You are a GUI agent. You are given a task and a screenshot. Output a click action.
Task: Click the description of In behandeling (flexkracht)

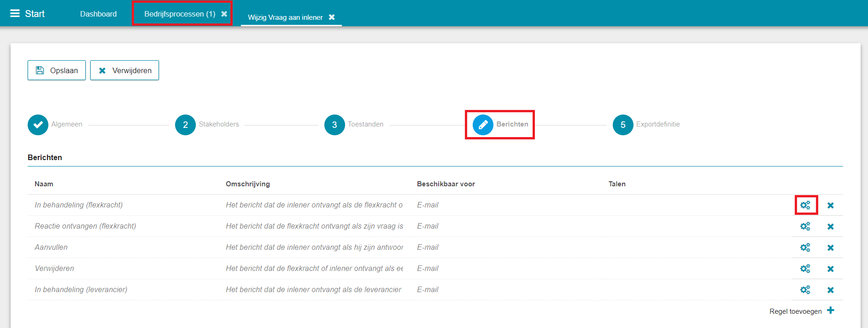(x=314, y=205)
